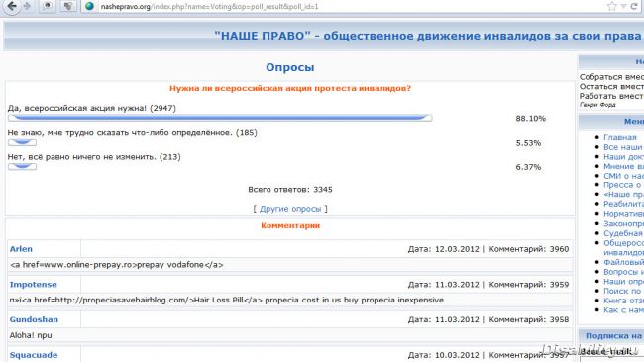Viewport: 644px width, 362px height.
Task: Open the "Наши опр…" sidebar menu link
Action: 623,281
